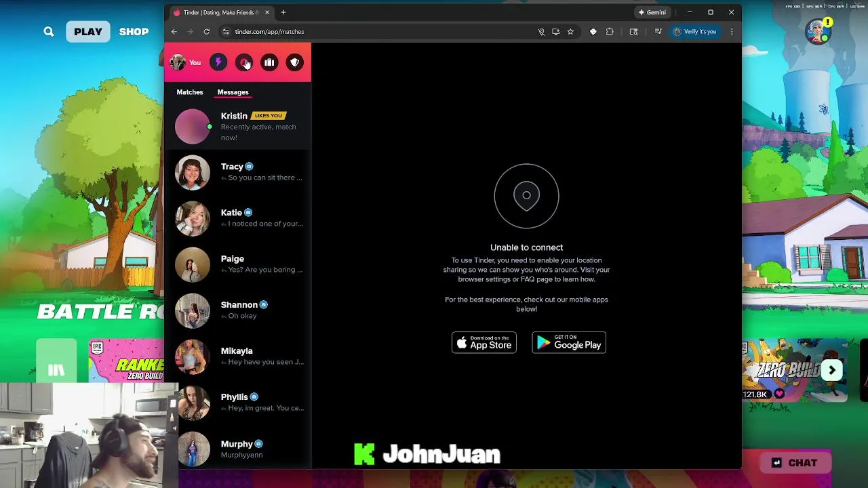Click the Gemini button in the title bar
868x488 pixels.
pyautogui.click(x=652, y=12)
